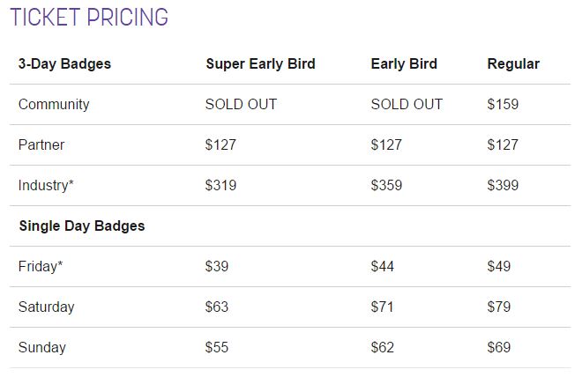
Task: Select the Industry* badge row label
Action: point(46,185)
